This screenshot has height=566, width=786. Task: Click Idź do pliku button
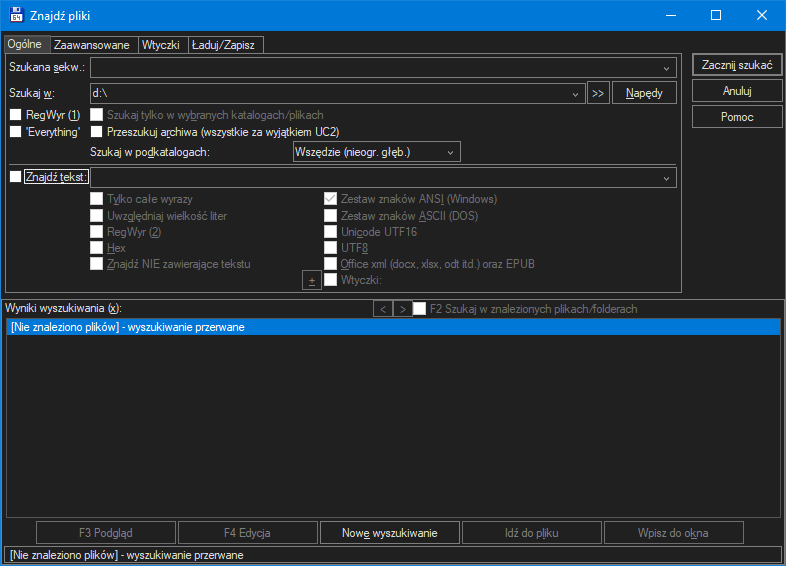click(x=531, y=533)
